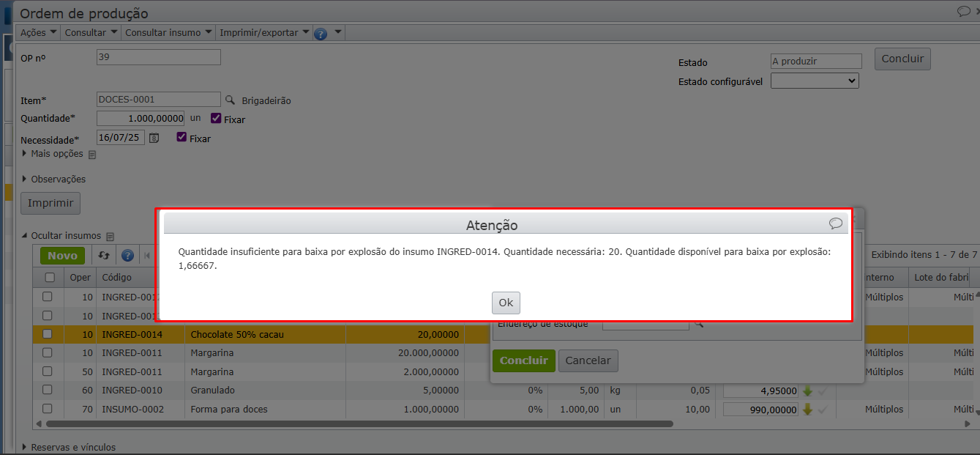Click Ok in the Atenção dialog
This screenshot has width=980, height=455.
[x=506, y=303]
